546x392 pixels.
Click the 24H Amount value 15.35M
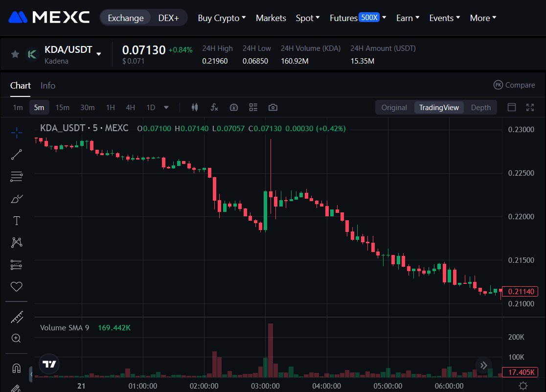coord(362,61)
